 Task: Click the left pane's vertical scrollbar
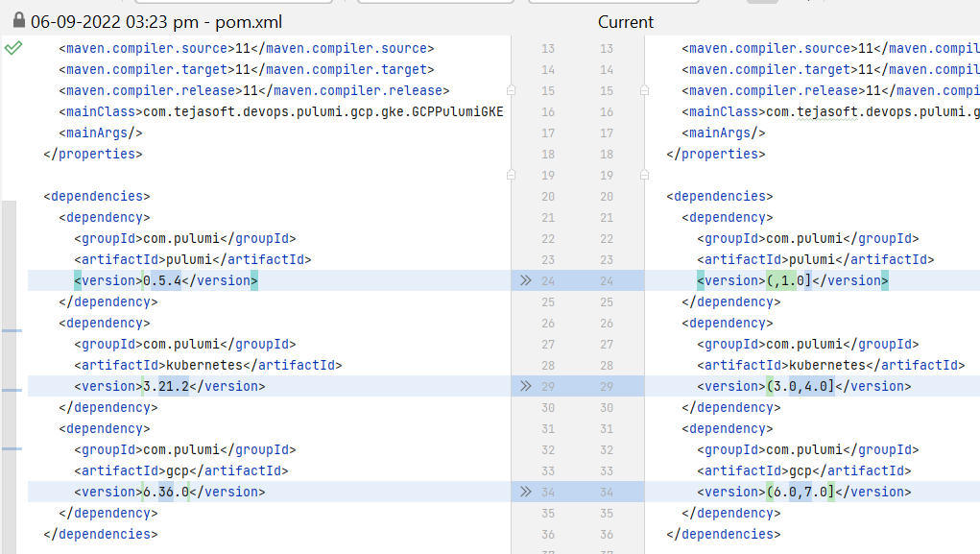(x=9, y=377)
